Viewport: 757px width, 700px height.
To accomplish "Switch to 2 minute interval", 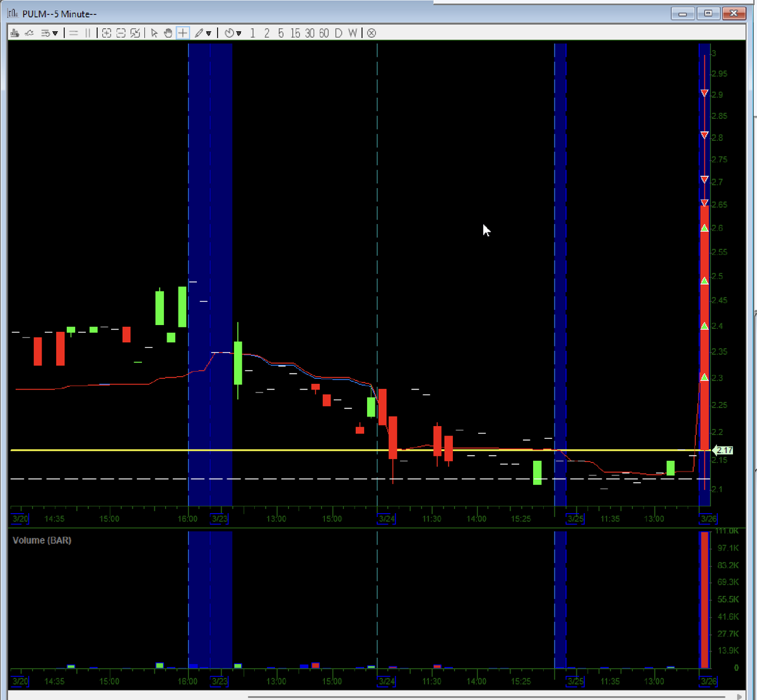I will click(267, 33).
